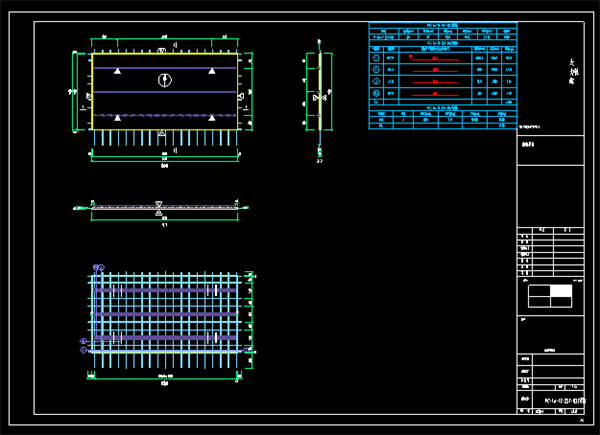Select the top solid purple line in the top plan
600x435 pixels.
coord(165,68)
